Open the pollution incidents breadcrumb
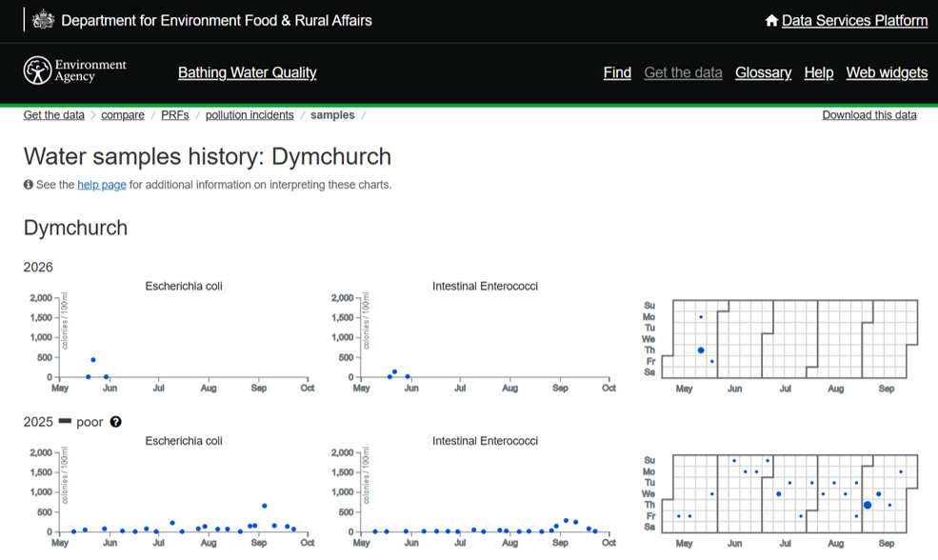Image resolution: width=938 pixels, height=560 pixels. click(x=249, y=115)
